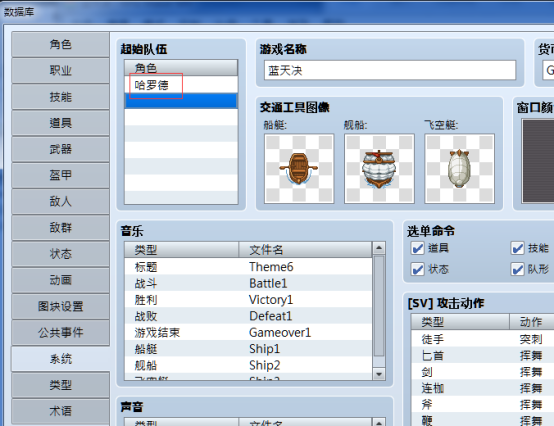Select the 匕首 attack motion row

tap(483, 355)
